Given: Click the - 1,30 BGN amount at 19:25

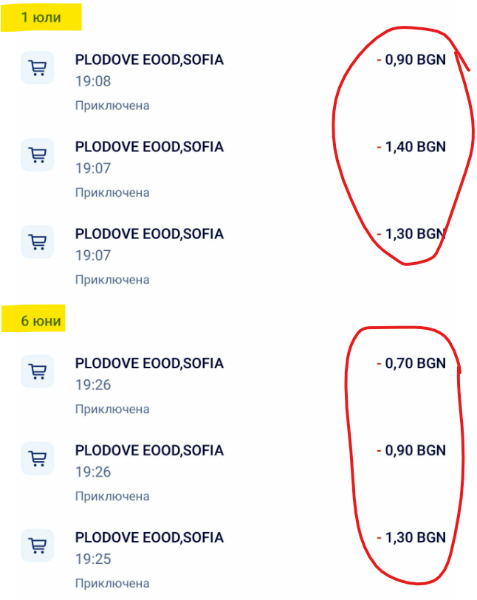Looking at the screenshot, I should [411, 538].
